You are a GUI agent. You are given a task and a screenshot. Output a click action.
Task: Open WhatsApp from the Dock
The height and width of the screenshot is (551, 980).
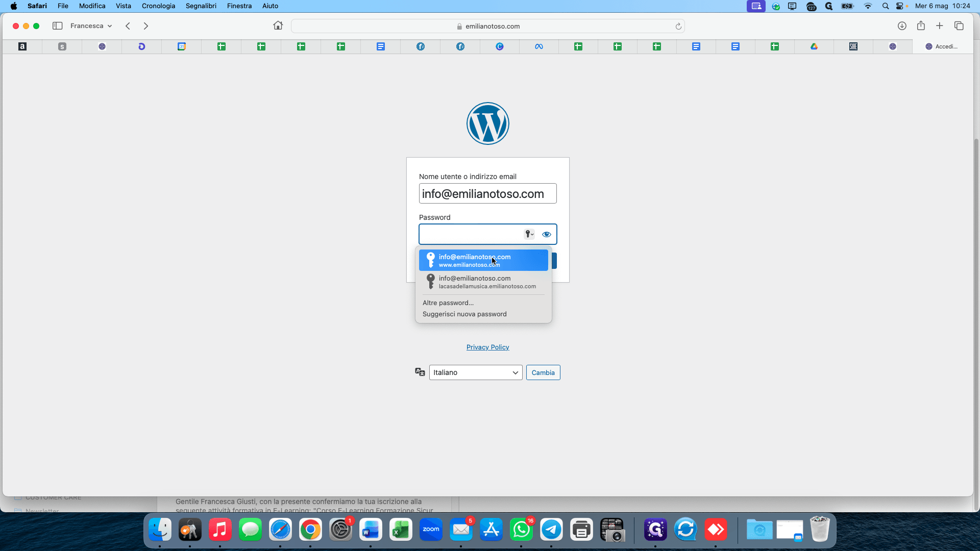coord(521,530)
